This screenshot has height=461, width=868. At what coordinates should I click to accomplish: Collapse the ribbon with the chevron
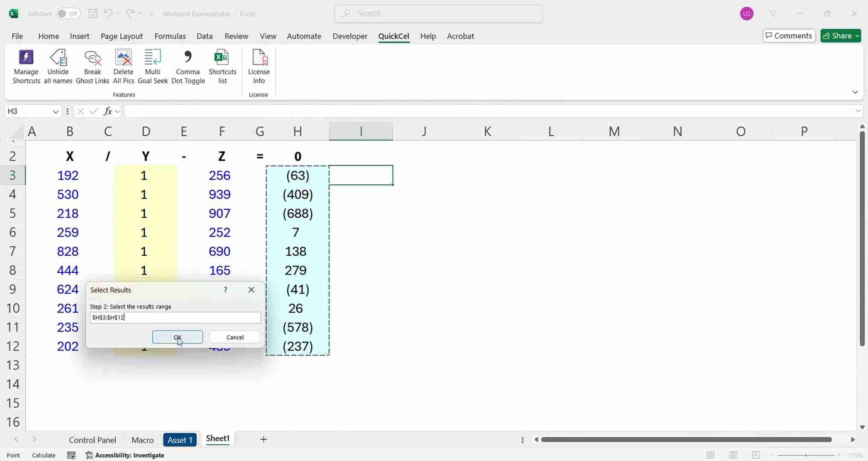pyautogui.click(x=855, y=92)
